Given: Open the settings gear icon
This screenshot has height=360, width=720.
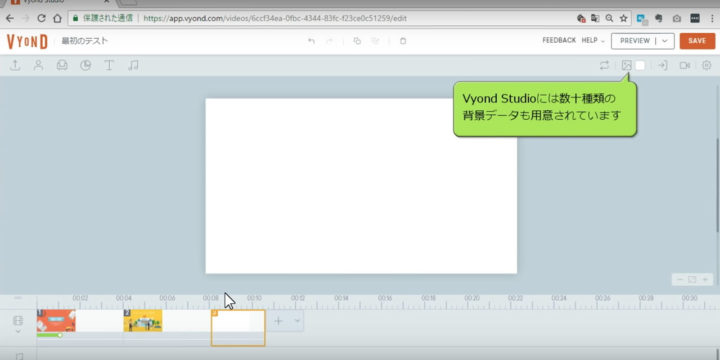Looking at the screenshot, I should click(707, 65).
